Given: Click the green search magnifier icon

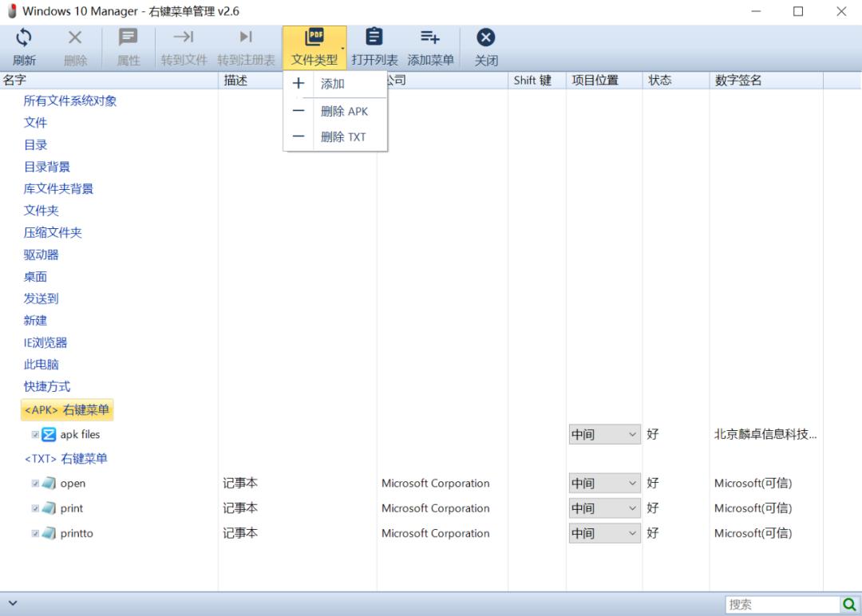Looking at the screenshot, I should (x=849, y=605).
